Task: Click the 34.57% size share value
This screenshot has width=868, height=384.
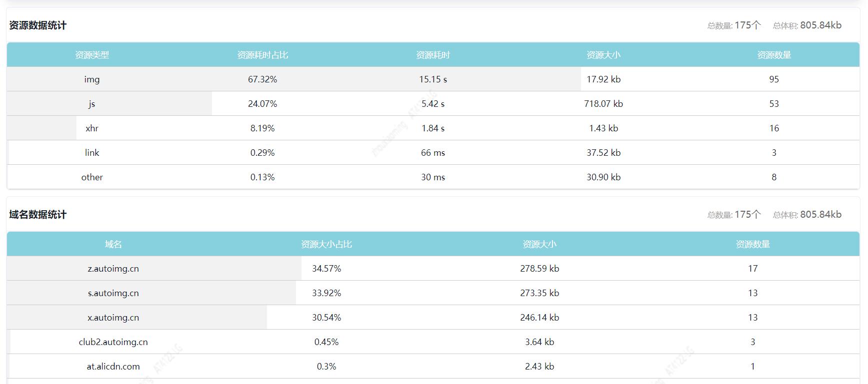Action: (x=326, y=269)
